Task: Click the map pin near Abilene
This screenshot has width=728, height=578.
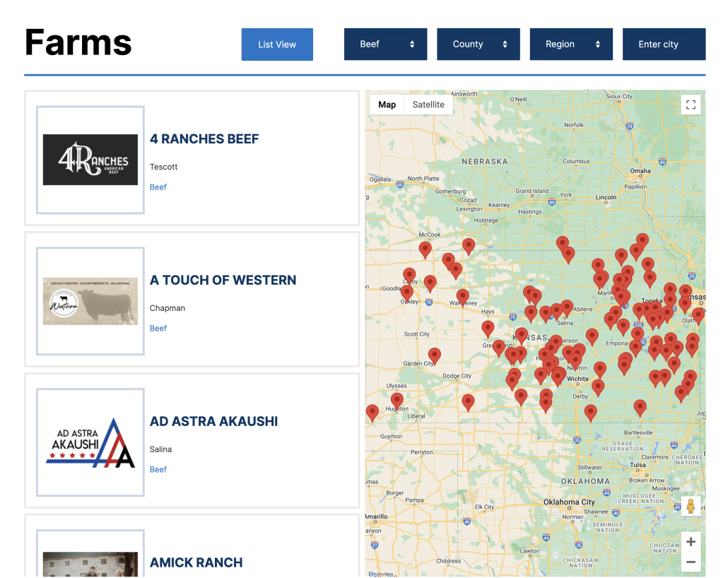Action: point(566,308)
